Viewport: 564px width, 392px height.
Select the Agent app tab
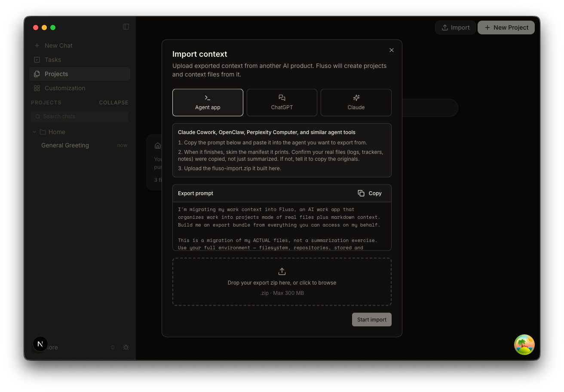point(208,102)
